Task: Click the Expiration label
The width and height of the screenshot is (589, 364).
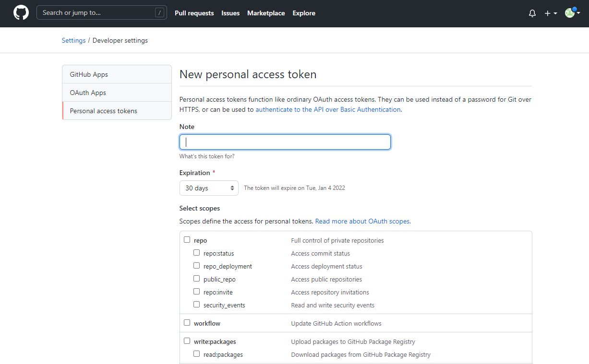Action: [x=195, y=173]
